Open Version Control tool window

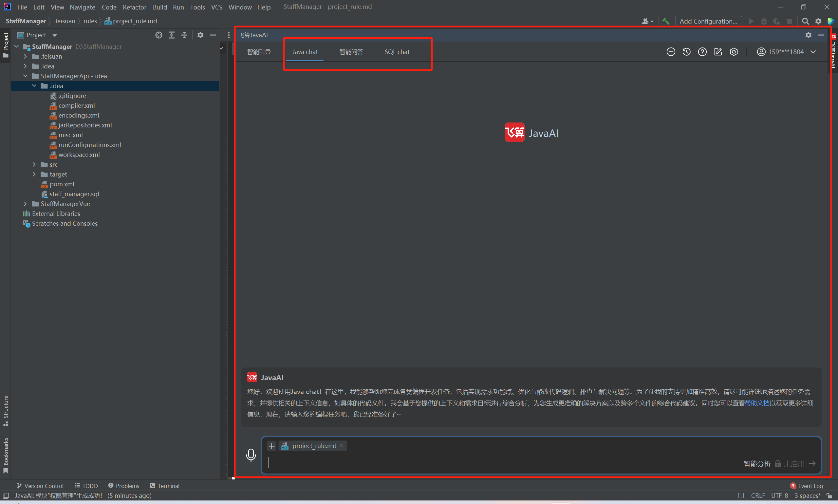(x=40, y=486)
